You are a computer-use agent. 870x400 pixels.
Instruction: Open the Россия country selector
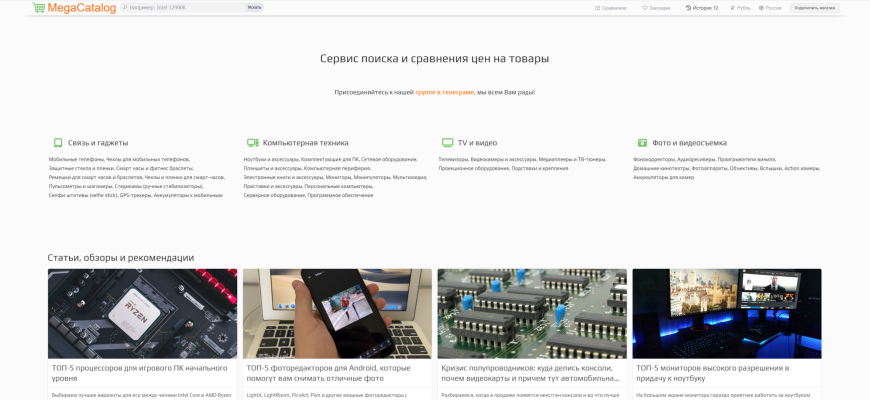pyautogui.click(x=770, y=8)
